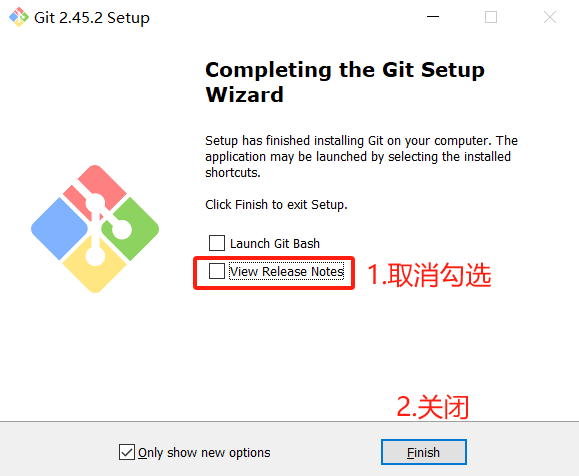Image resolution: width=579 pixels, height=476 pixels.
Task: Minimize the Git Setup window
Action: click(433, 17)
